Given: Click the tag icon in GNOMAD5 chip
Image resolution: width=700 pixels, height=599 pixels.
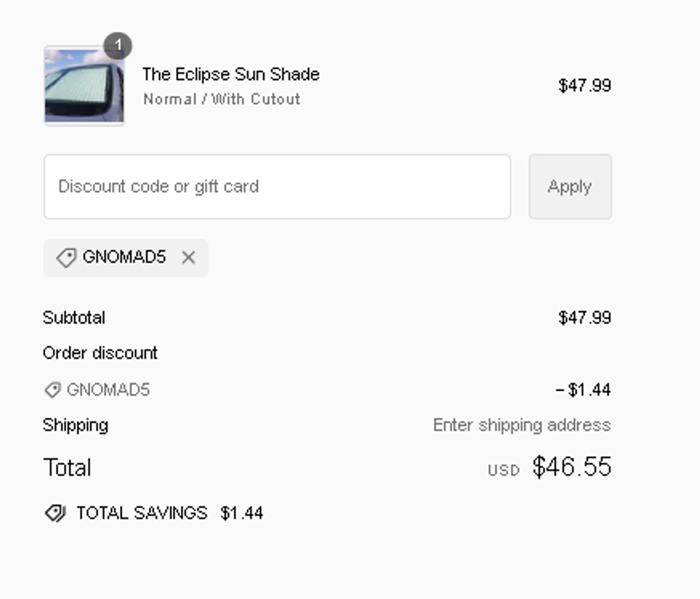Looking at the screenshot, I should [x=66, y=258].
